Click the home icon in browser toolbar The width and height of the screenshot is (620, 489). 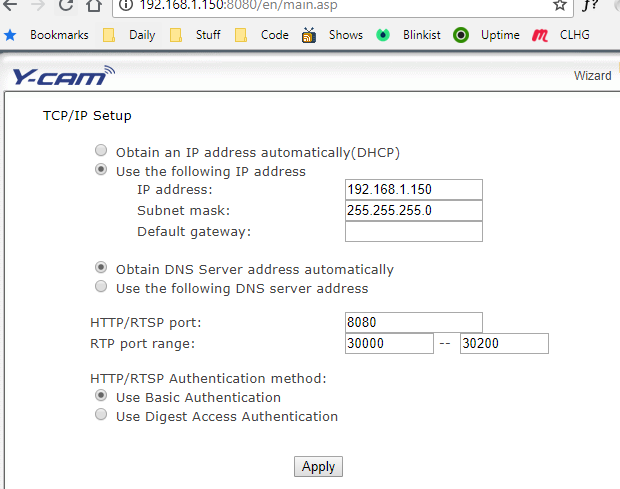pyautogui.click(x=93, y=6)
